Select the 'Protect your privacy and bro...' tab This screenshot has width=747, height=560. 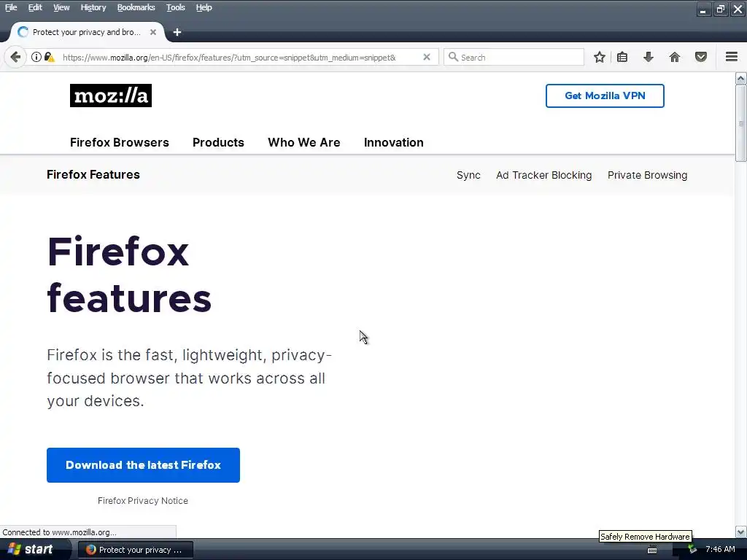click(88, 32)
